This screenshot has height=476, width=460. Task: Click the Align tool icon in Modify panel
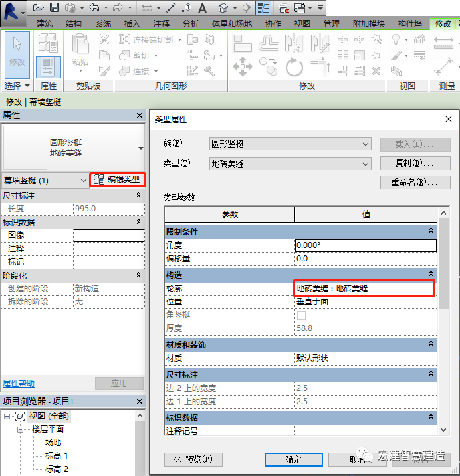242,43
